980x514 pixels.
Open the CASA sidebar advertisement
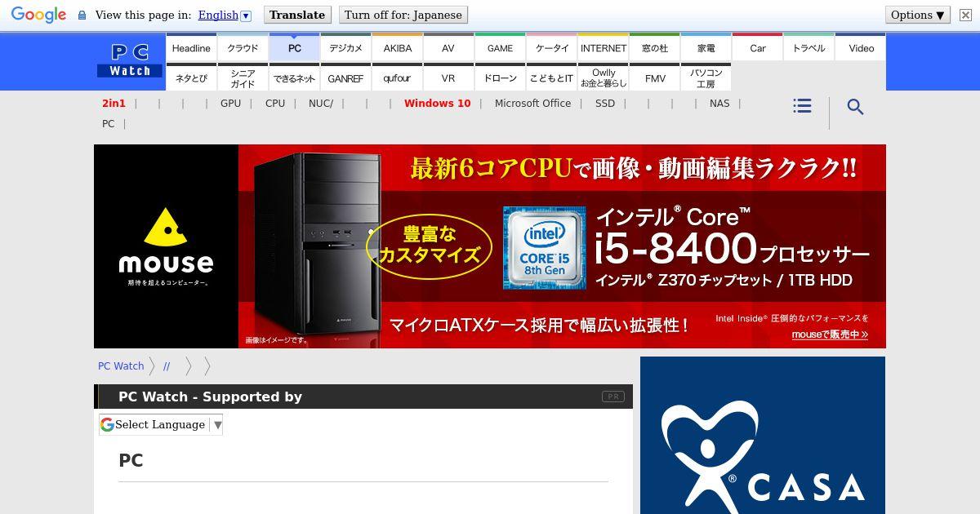pyautogui.click(x=763, y=435)
